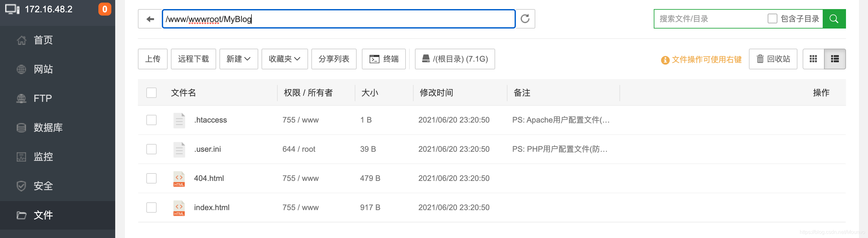Check the box for .user.ini
Image resolution: width=868 pixels, height=238 pixels.
tap(152, 149)
